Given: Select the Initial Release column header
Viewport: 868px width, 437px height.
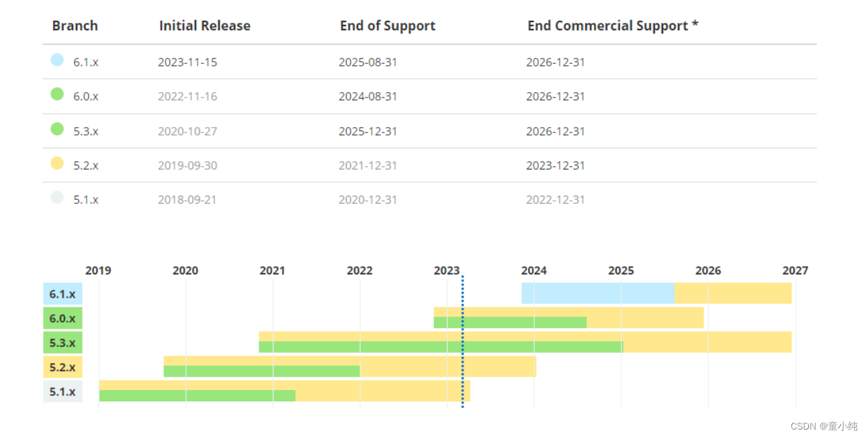Looking at the screenshot, I should [x=205, y=26].
